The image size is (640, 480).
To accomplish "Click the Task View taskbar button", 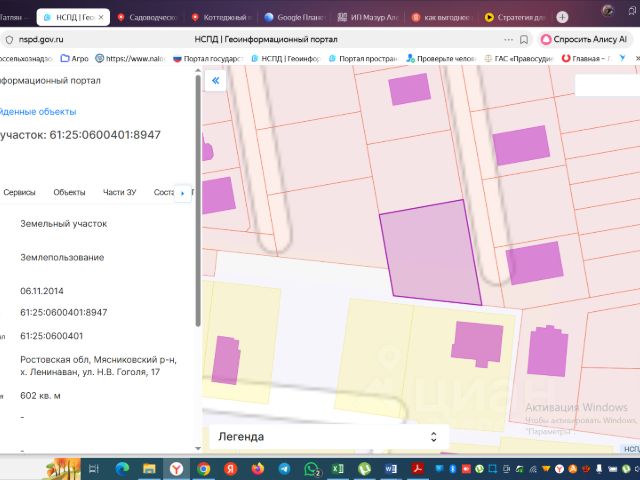I will 94,469.
